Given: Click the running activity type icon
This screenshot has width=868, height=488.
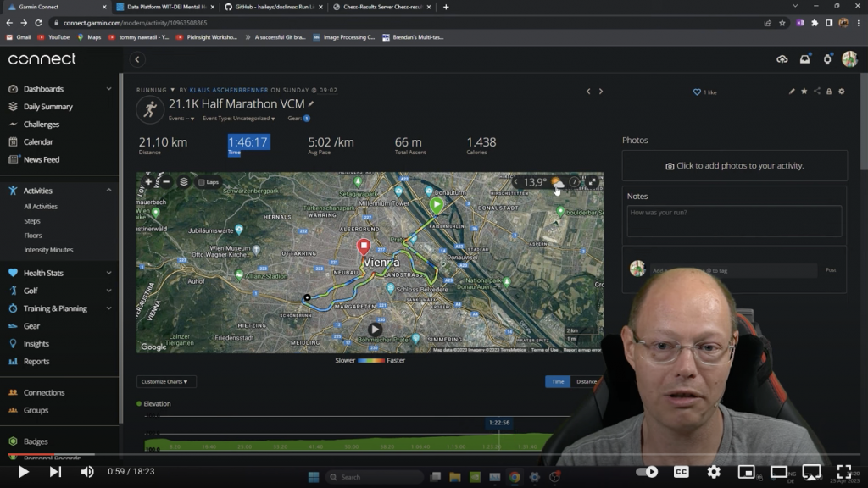Looking at the screenshot, I should [x=150, y=109].
